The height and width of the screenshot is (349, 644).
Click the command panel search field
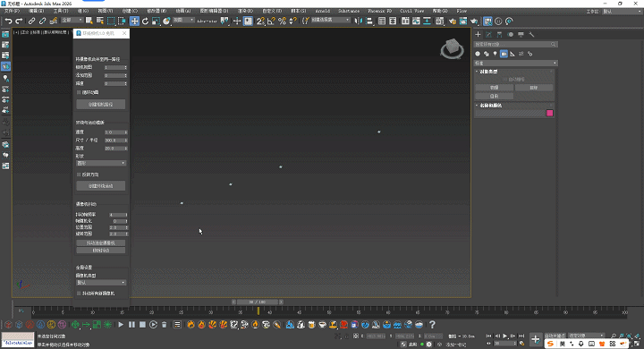coord(516,45)
